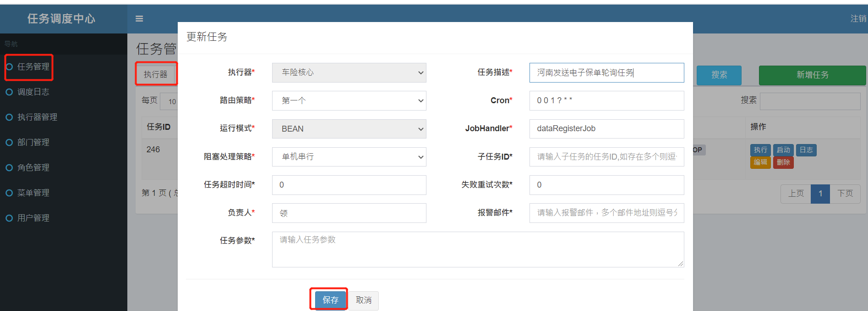Screen dimensions: 868x311
Task: Click circle icon beside 角色管理
Action: click(x=9, y=168)
